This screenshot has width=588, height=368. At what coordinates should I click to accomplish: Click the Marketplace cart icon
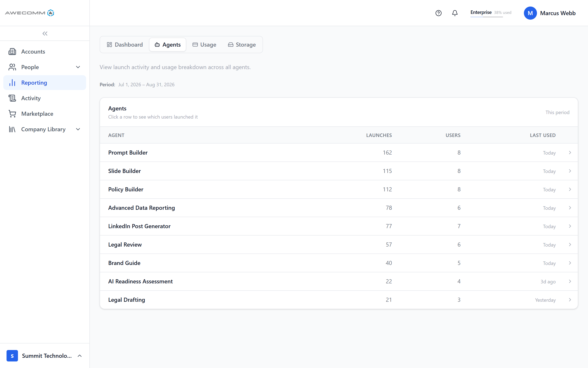12,114
